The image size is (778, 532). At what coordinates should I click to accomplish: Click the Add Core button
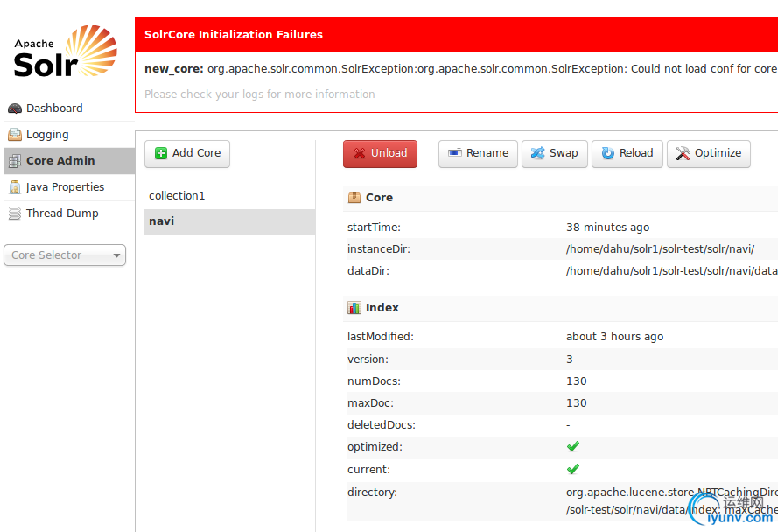coord(187,153)
